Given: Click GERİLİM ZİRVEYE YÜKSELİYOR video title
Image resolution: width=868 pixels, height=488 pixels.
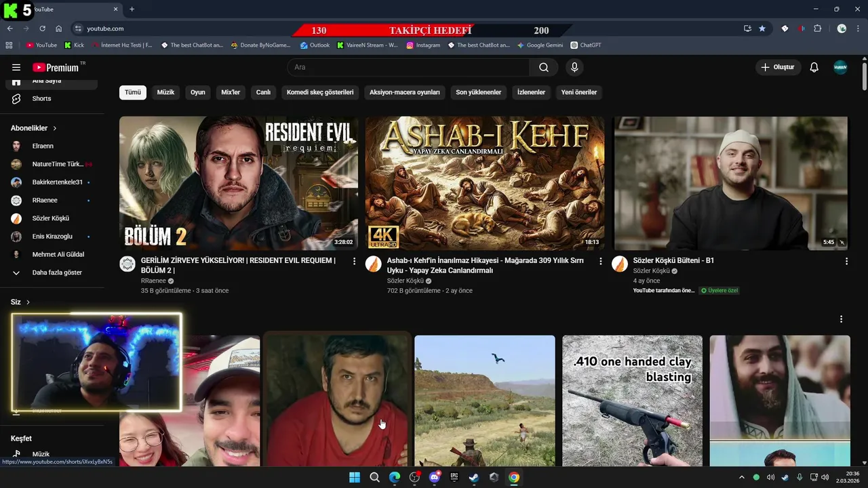Looking at the screenshot, I should click(238, 265).
